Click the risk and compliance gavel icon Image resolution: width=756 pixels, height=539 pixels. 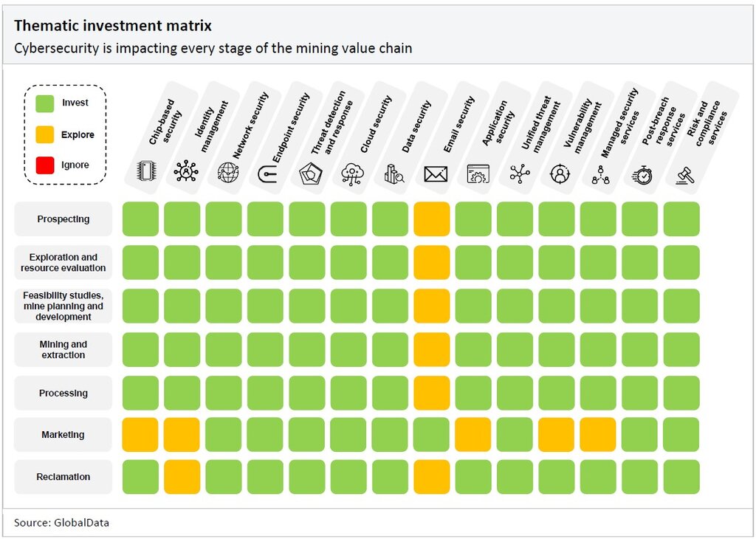tap(684, 175)
